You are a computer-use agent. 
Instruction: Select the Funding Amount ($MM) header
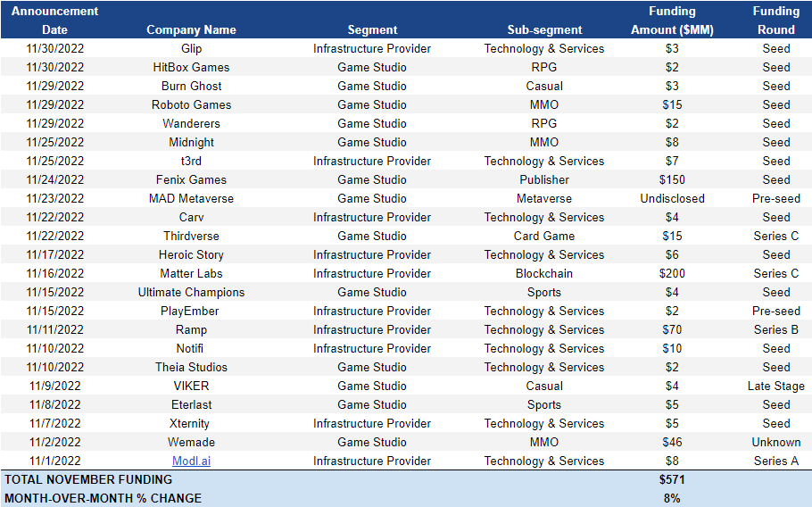672,21
